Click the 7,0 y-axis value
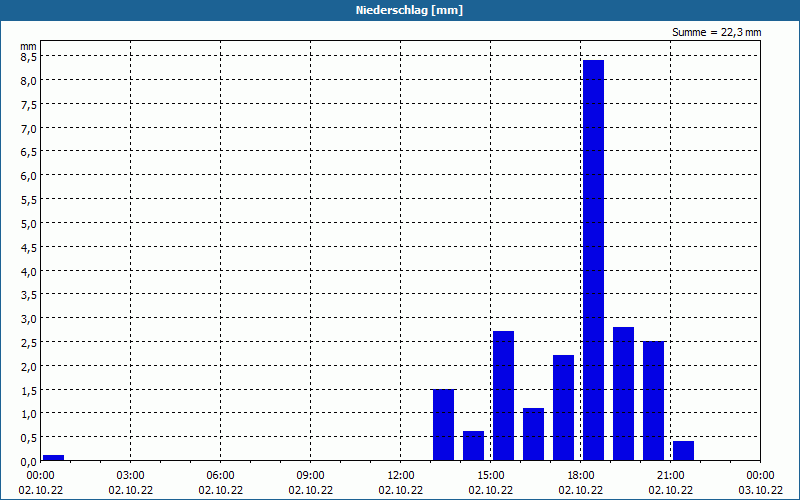 [x=29, y=129]
